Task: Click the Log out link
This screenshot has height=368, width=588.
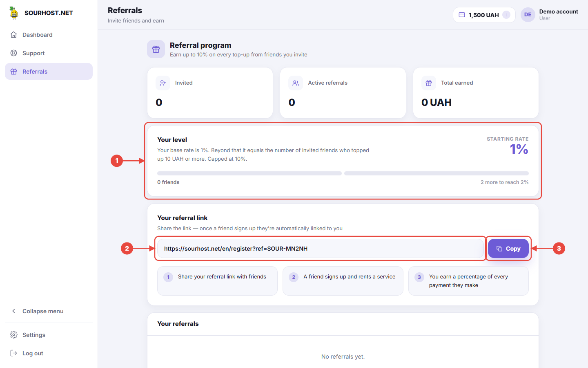Action: point(49,353)
